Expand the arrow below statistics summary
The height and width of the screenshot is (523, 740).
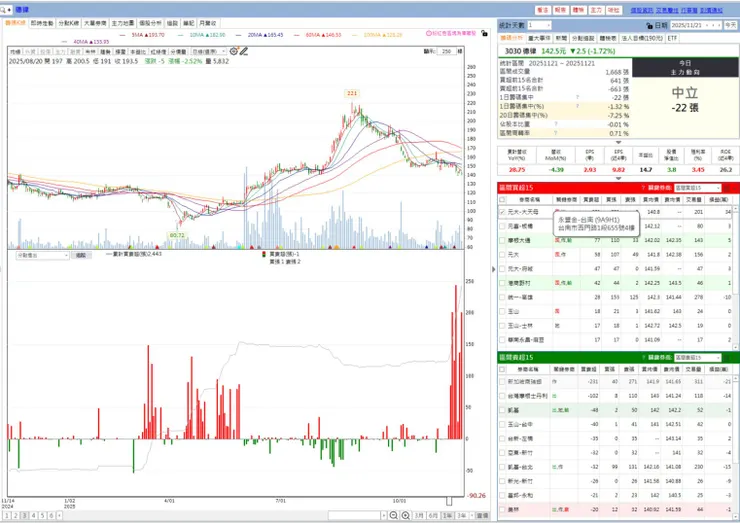[618, 142]
